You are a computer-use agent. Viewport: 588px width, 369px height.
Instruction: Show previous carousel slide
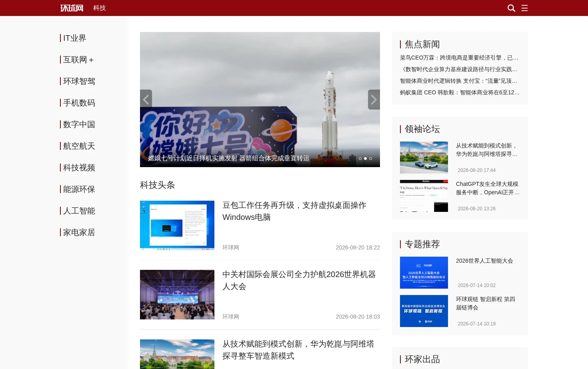146,100
